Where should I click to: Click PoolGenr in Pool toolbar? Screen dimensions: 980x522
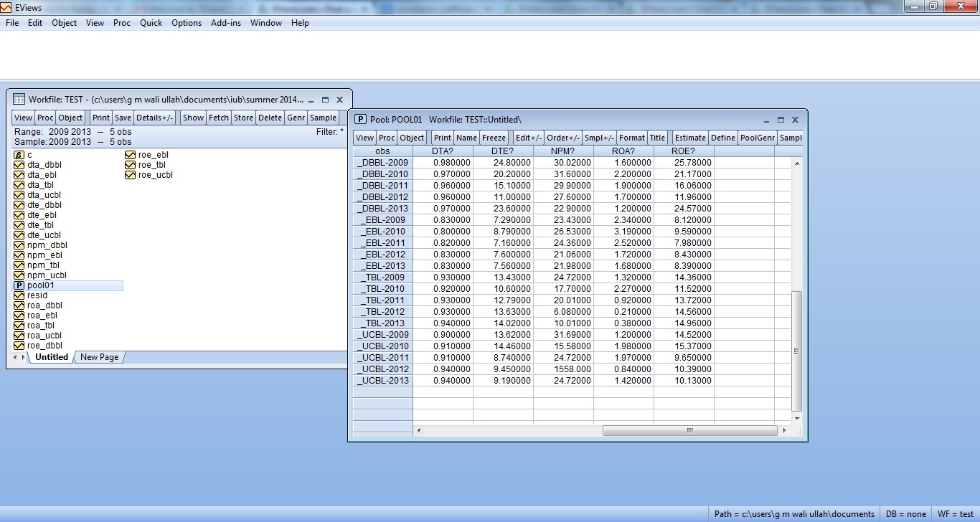758,138
